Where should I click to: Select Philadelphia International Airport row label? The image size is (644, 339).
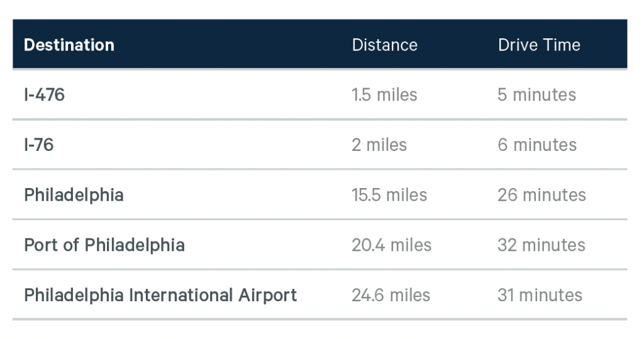pyautogui.click(x=160, y=295)
